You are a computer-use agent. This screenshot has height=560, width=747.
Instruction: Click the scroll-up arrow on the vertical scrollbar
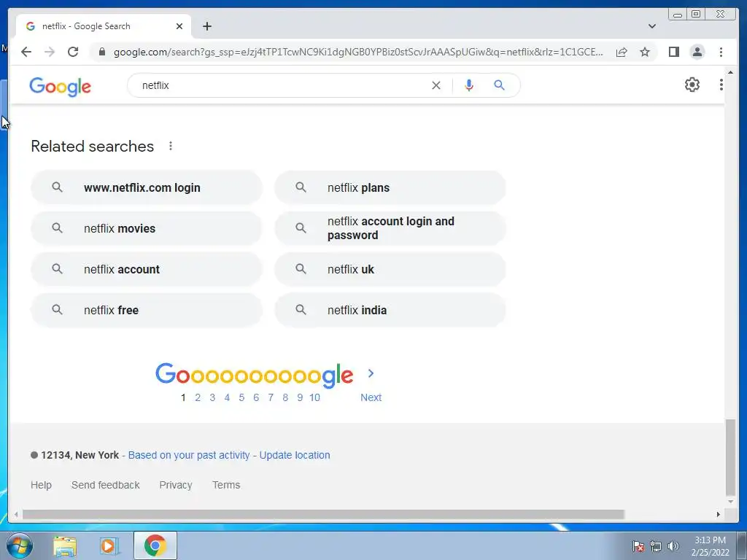tap(730, 72)
